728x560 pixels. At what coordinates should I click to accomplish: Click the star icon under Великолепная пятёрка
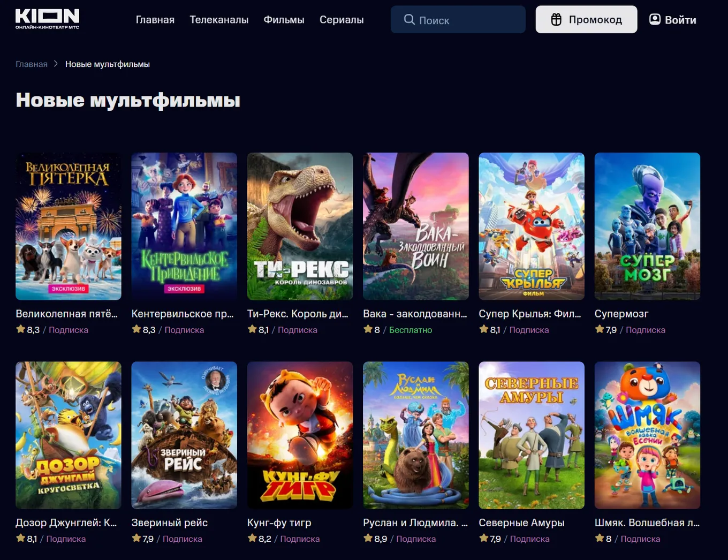pos(21,329)
